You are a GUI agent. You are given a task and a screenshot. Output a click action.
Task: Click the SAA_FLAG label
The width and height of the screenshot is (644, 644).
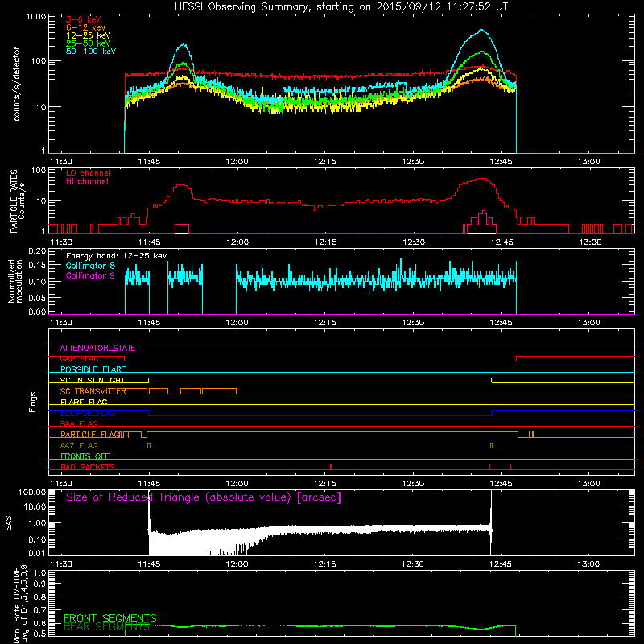point(79,424)
